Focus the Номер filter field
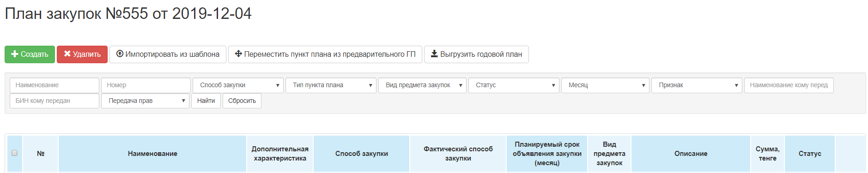Viewport: 868px width, 173px height. pyautogui.click(x=146, y=85)
